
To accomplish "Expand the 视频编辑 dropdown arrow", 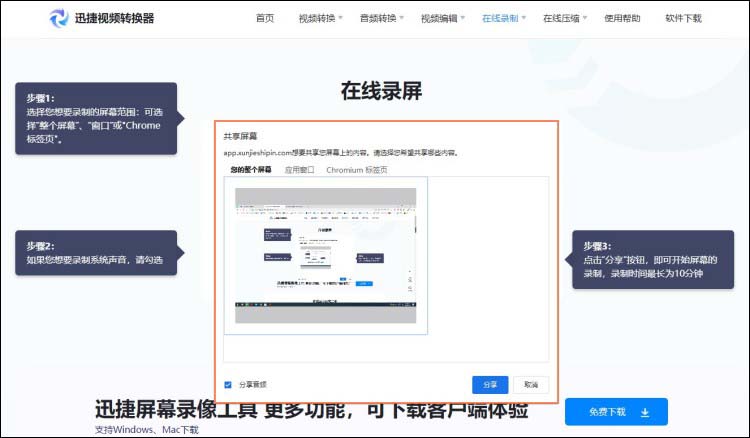I will [463, 18].
